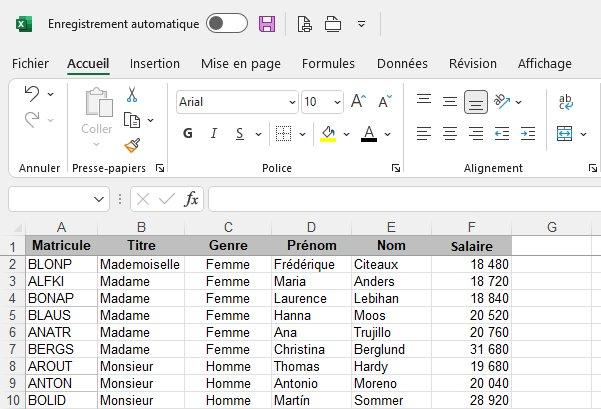Select the Format Painter brush icon
The height and width of the screenshot is (409, 601).
tap(132, 145)
